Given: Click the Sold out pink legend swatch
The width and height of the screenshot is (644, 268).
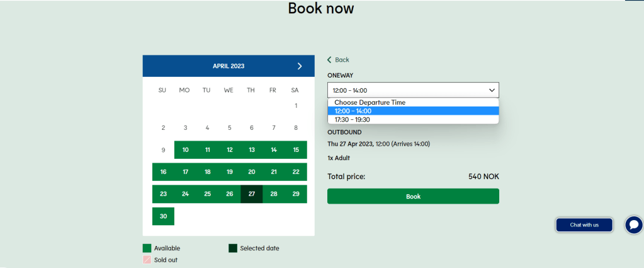Looking at the screenshot, I should click(x=147, y=260).
